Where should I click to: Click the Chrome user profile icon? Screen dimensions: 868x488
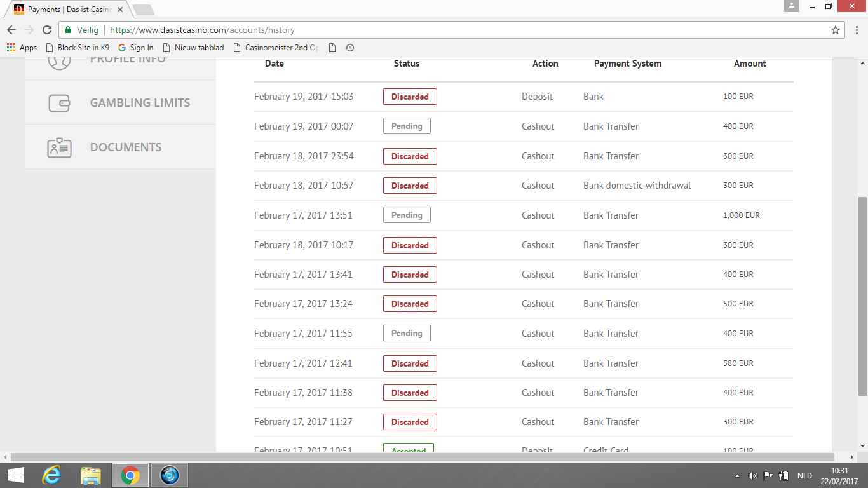point(792,6)
